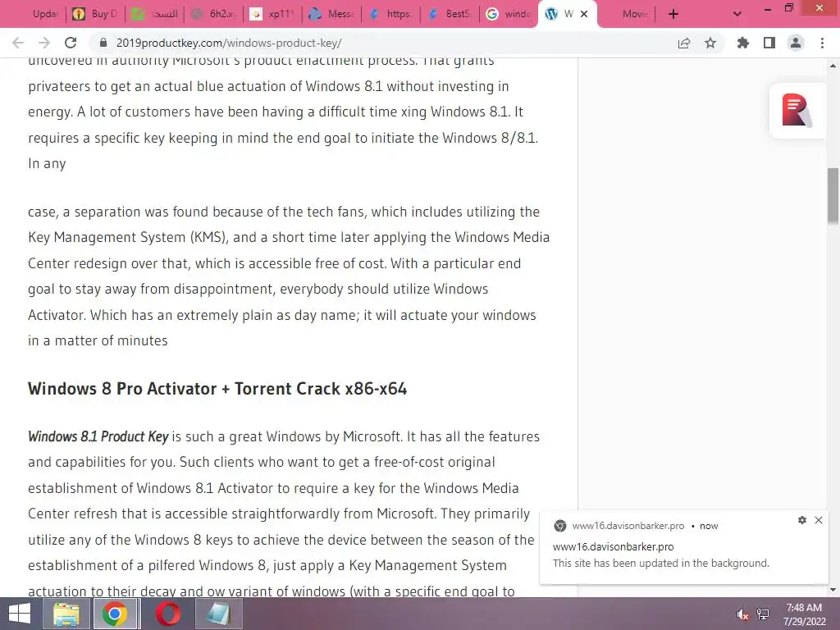Screen dimensions: 840x630
Task: Open File Explorer from taskbar
Action: point(66,614)
